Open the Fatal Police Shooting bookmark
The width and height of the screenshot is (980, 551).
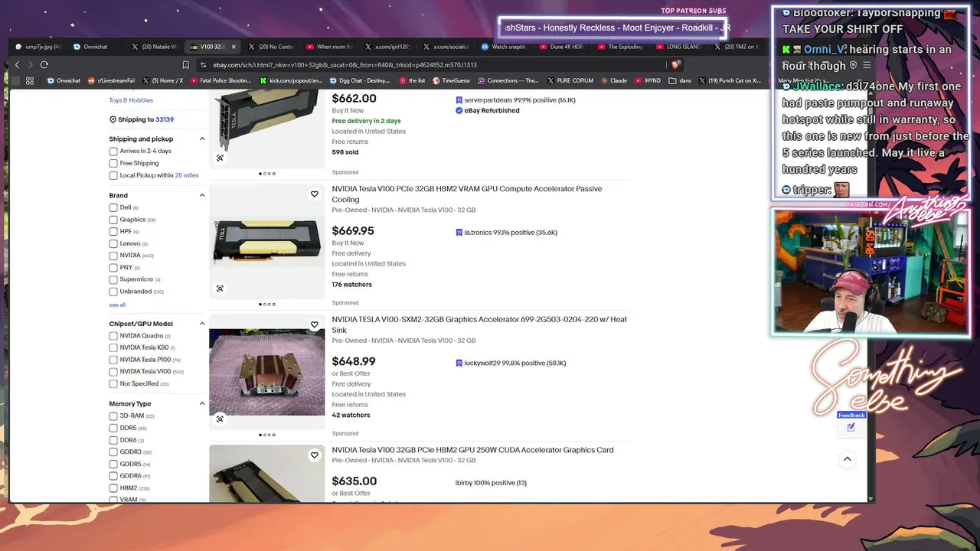(x=220, y=80)
